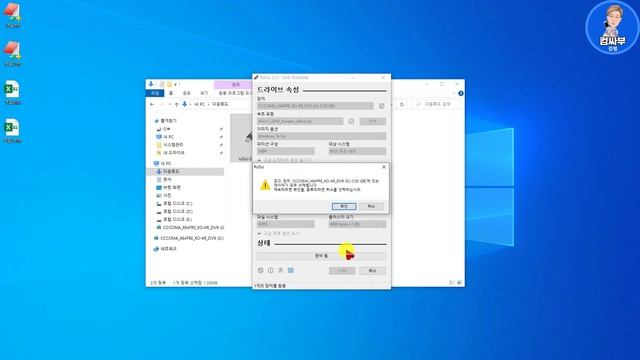Viewport: 640px width, 360px height.
Task: Open Rufus log icon
Action: pos(291,270)
